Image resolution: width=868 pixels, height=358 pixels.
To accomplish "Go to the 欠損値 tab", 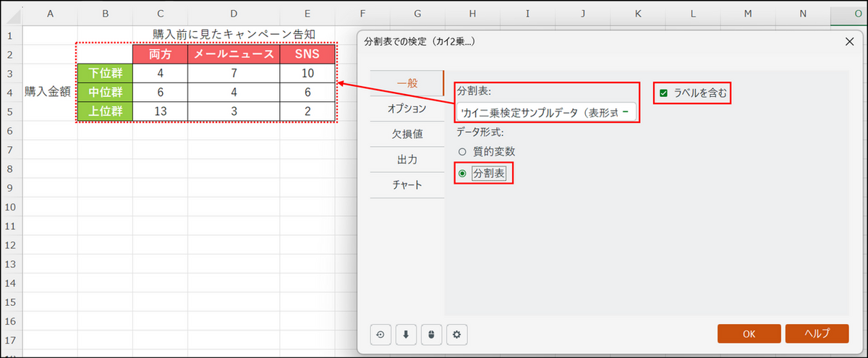I will coord(407,134).
